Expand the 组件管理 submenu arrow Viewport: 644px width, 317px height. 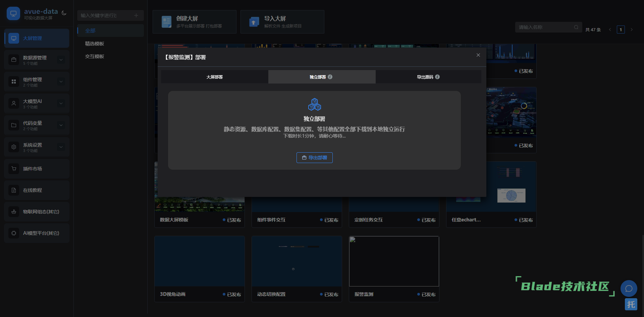(x=61, y=82)
